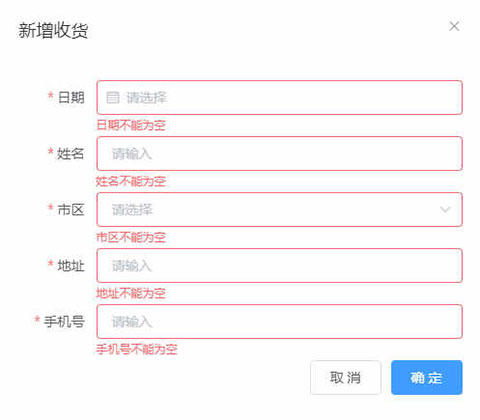Screen dimensions: 480x420
Task: Expand the 市区 dropdown chevron arrow
Action: 445,210
